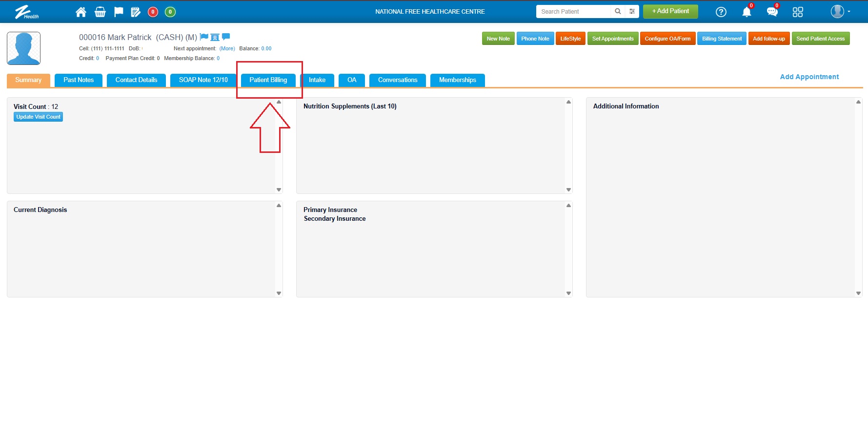Viewport: 868px width, 444px height.
Task: Open the shopping basket icon
Action: [x=100, y=12]
